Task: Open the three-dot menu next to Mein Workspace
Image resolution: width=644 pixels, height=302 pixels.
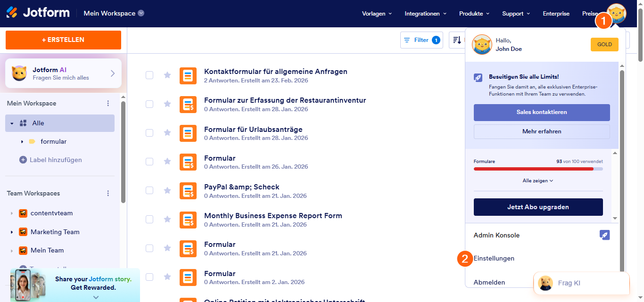Action: 107,103
